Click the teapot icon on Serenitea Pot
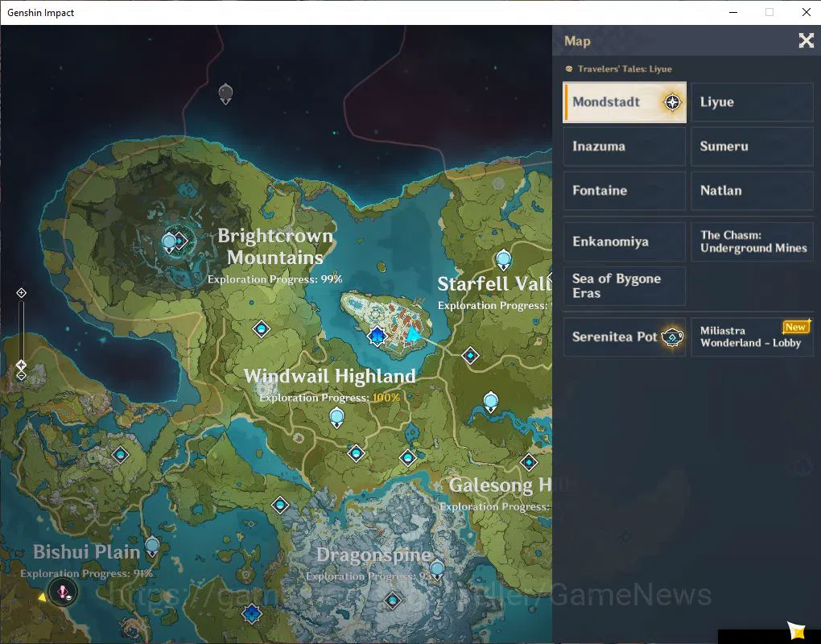 [672, 336]
